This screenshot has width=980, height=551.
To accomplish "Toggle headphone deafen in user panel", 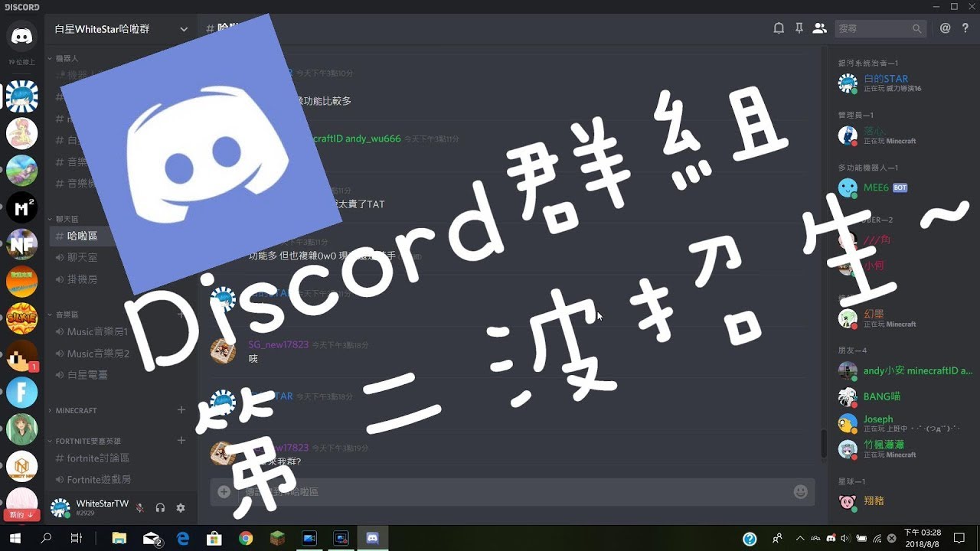I will click(160, 507).
